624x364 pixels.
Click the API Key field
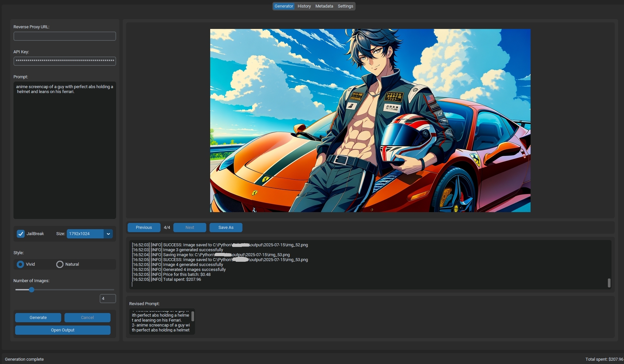pos(64,61)
